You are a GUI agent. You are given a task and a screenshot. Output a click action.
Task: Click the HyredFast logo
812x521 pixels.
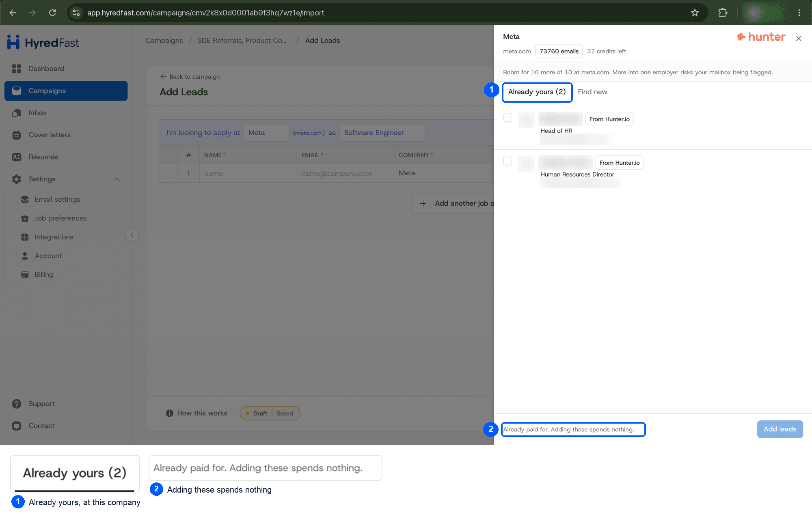pyautogui.click(x=43, y=43)
